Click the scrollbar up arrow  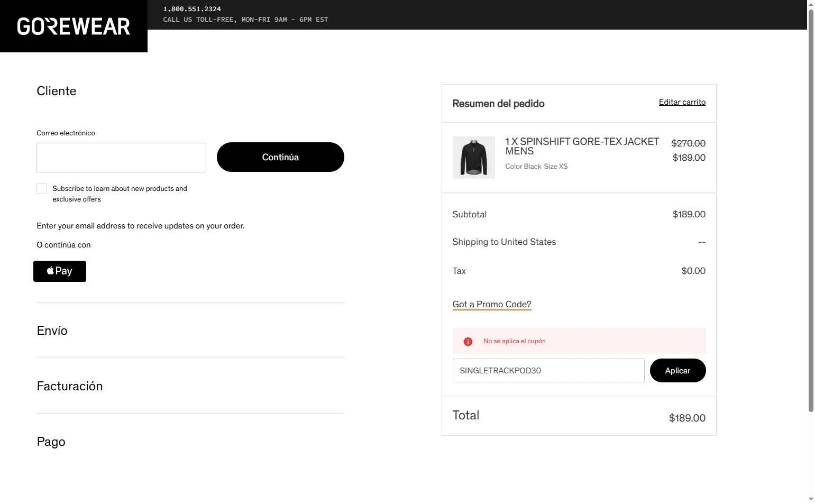click(811, 4)
